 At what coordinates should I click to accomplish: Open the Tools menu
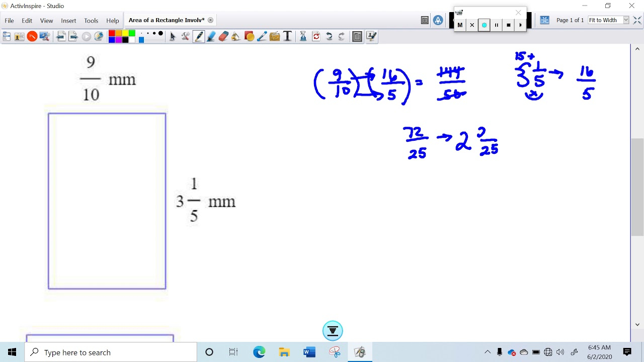tap(91, 21)
